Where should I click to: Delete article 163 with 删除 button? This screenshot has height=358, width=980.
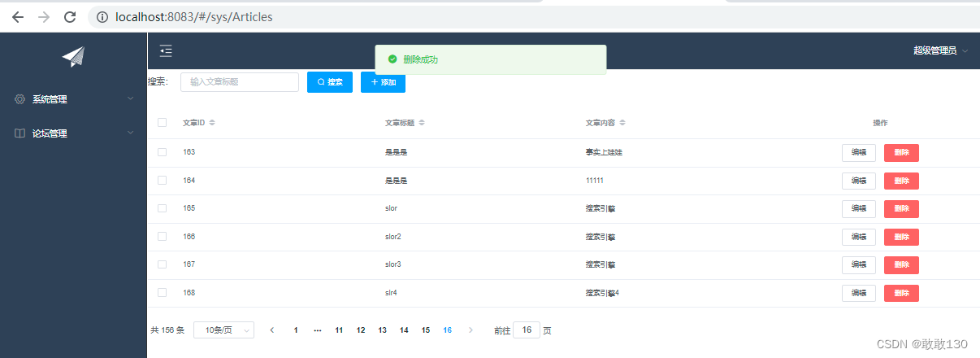(x=901, y=153)
